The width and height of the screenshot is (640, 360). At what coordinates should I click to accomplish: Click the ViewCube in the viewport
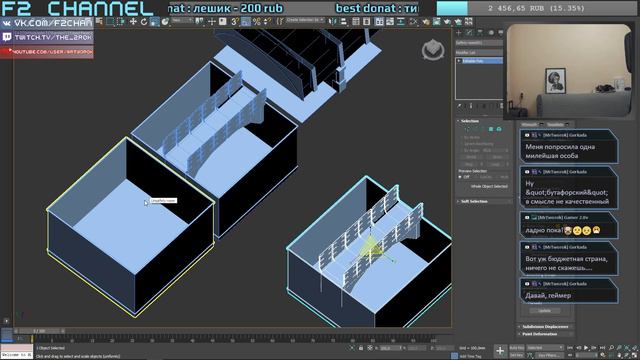433,50
